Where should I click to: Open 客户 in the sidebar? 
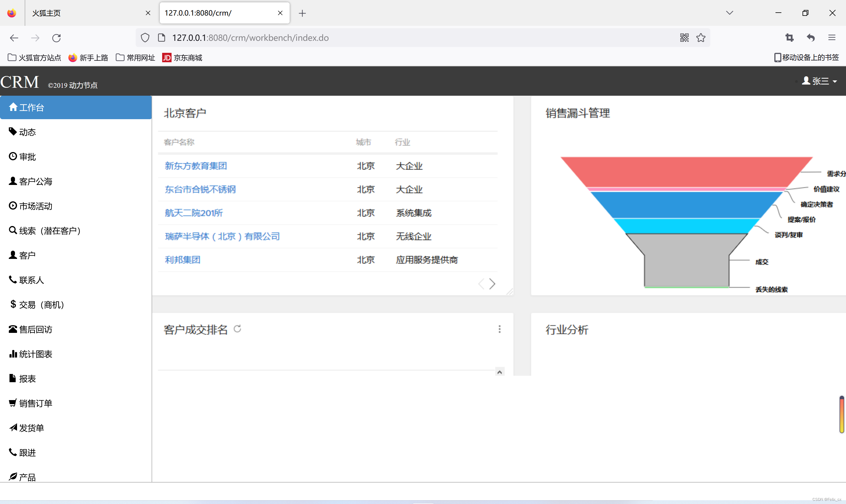tap(76, 255)
